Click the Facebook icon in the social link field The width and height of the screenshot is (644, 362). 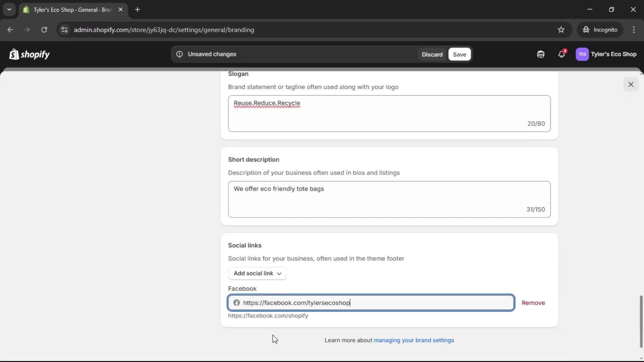pos(237,303)
